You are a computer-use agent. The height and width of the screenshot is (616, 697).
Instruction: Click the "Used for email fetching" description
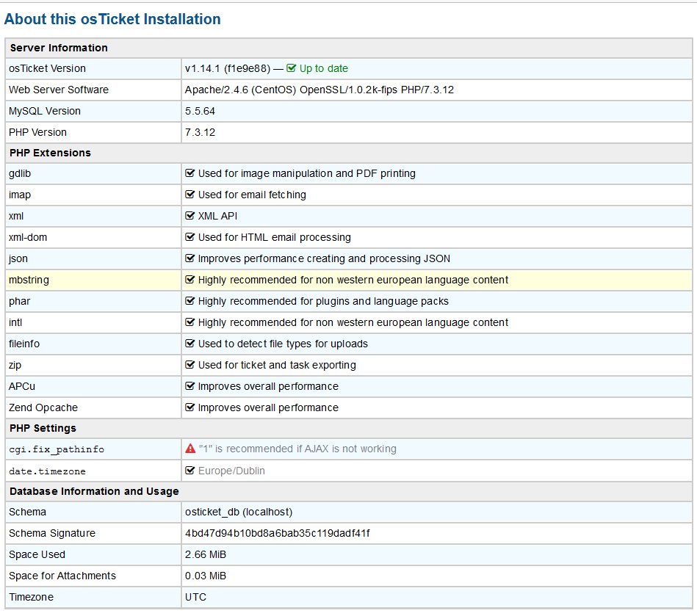click(x=252, y=195)
